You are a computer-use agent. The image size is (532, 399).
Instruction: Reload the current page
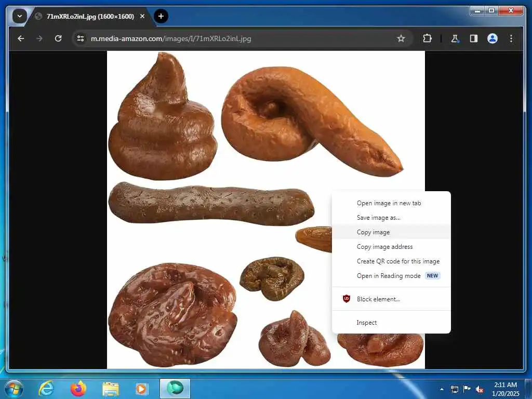(x=58, y=38)
